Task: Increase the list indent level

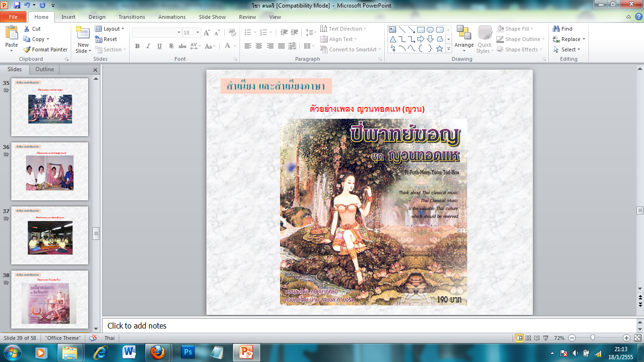Action: point(295,33)
